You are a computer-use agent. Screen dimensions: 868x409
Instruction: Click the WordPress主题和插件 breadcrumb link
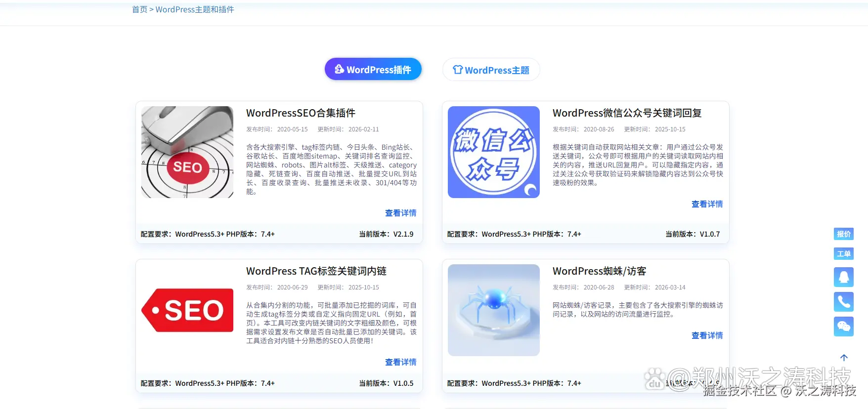195,9
